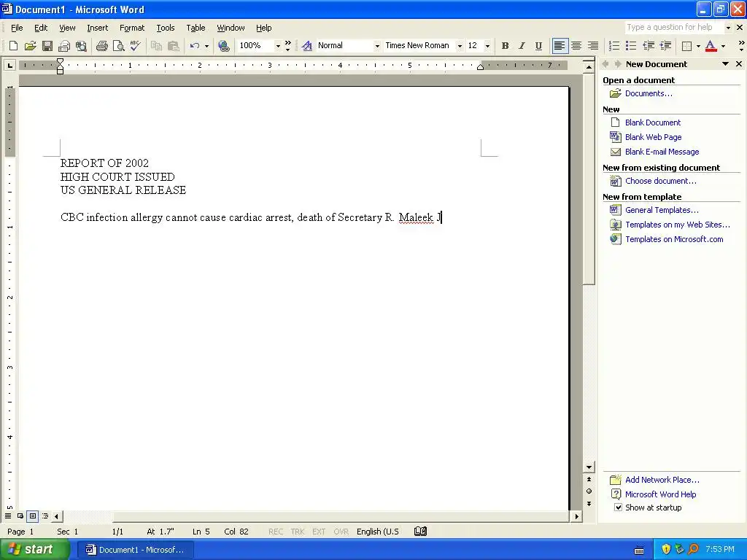Viewport: 747px width, 560px height.
Task: Apply numbered list formatting
Action: [614, 46]
